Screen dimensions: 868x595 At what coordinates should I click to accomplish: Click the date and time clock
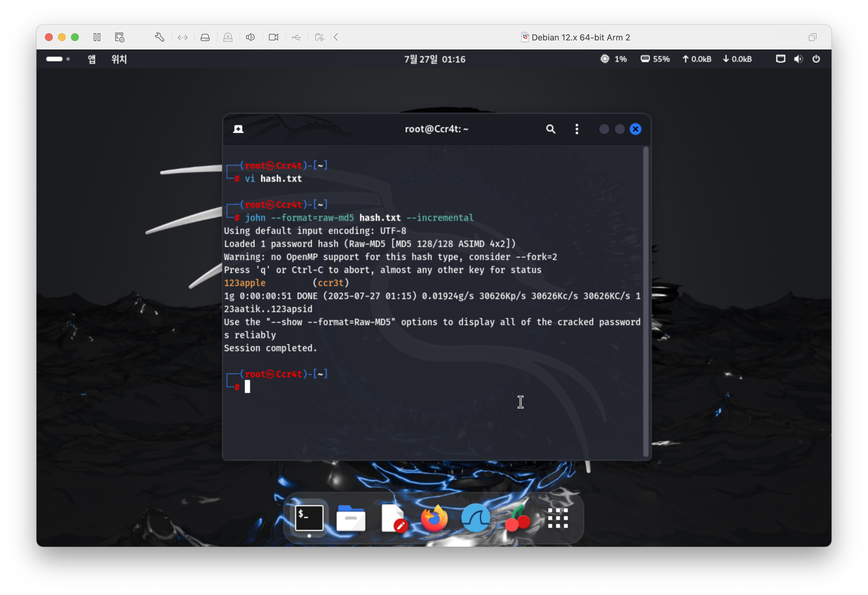click(434, 59)
